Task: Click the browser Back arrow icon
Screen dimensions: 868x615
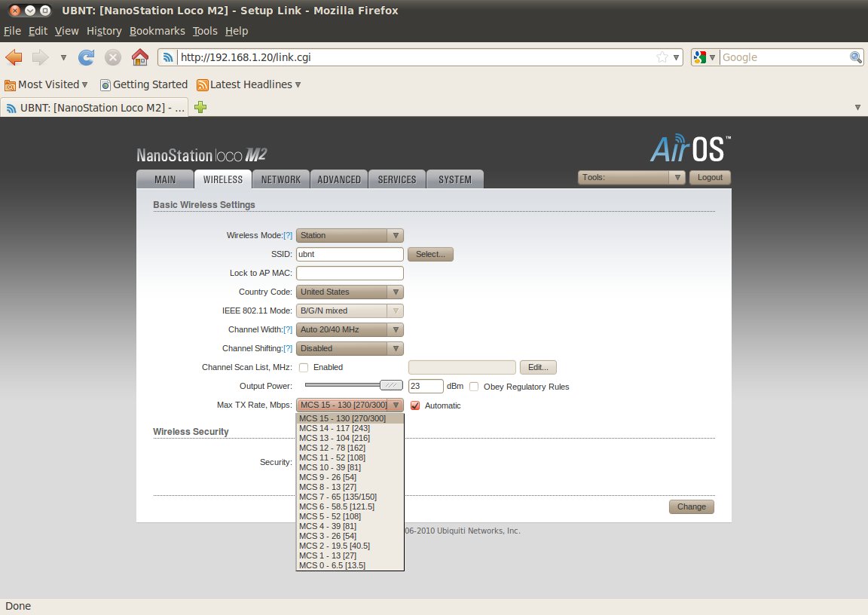Action: point(14,57)
